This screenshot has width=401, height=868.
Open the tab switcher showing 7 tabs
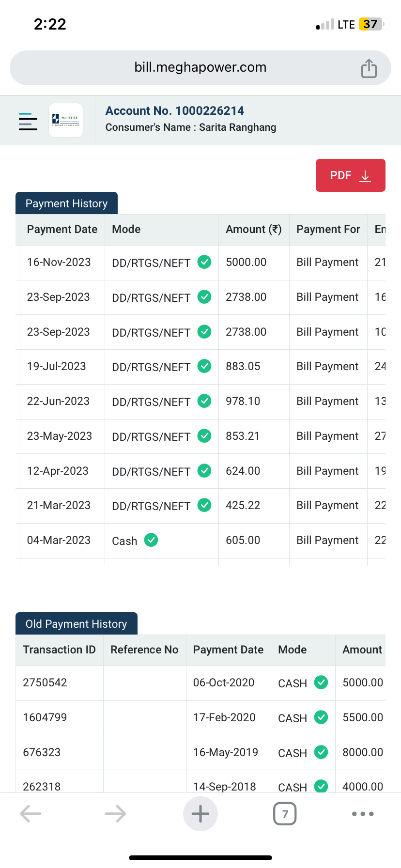point(285,814)
